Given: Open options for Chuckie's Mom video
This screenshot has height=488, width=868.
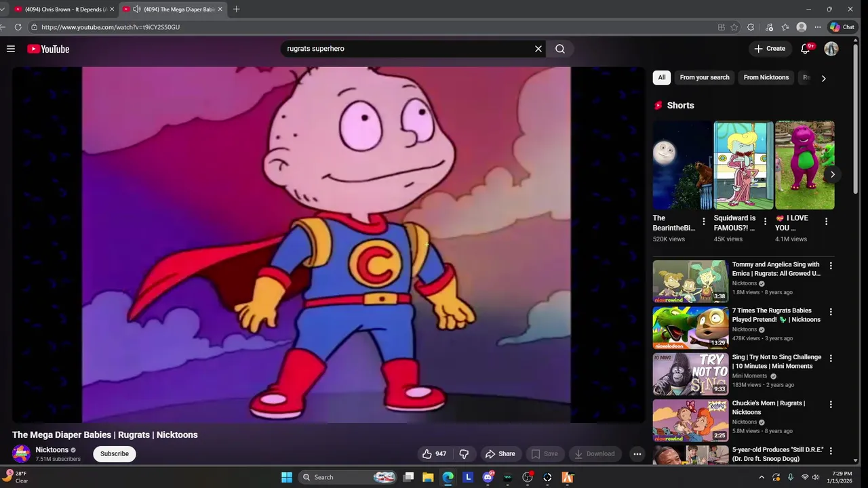Looking at the screenshot, I should tap(831, 404).
